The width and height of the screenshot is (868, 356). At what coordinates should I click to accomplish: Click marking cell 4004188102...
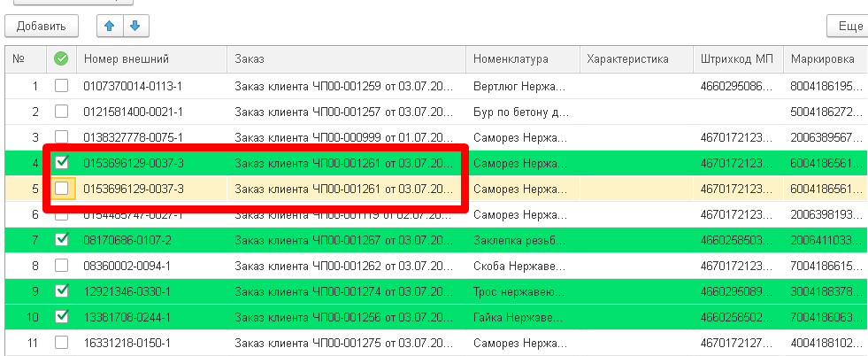826,343
